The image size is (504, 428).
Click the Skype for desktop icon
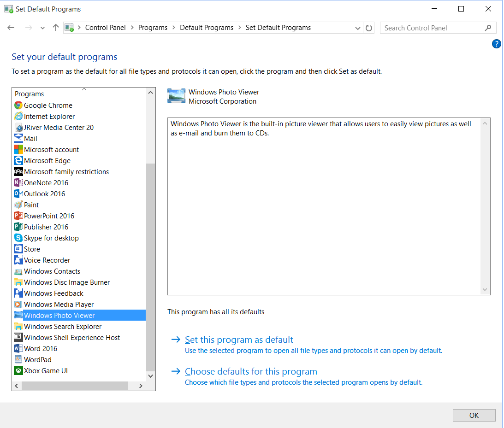coord(18,238)
